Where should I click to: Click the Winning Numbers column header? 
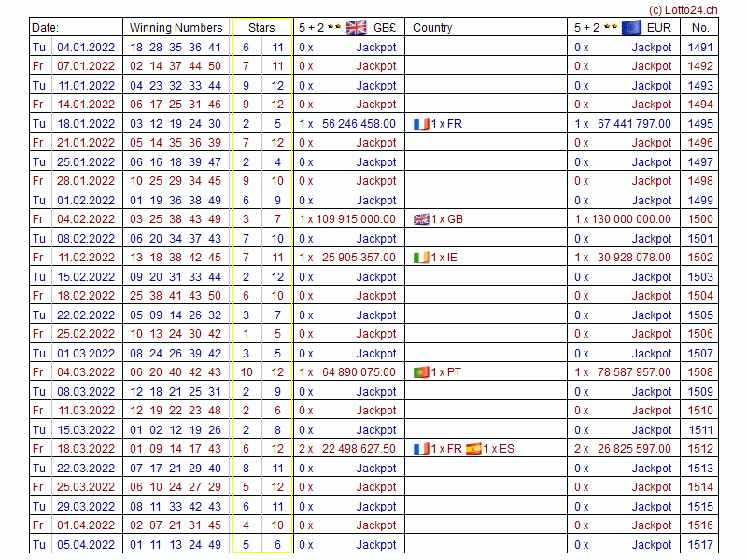coord(176,28)
